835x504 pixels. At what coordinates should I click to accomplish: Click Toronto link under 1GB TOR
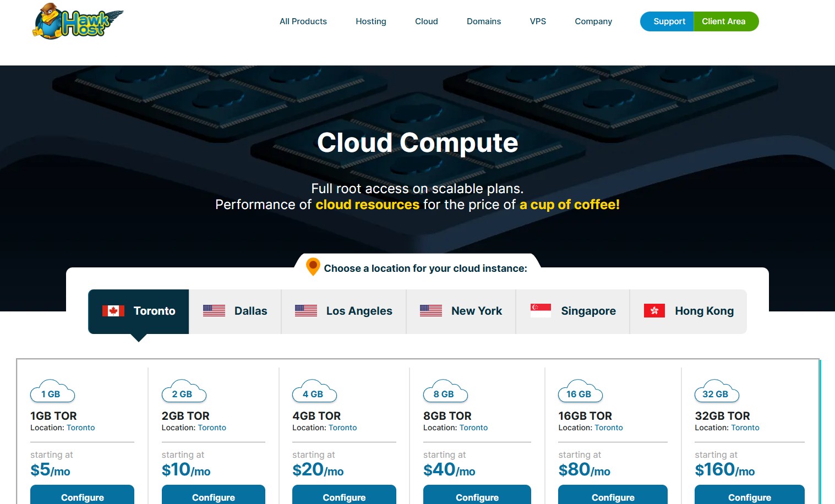click(81, 428)
